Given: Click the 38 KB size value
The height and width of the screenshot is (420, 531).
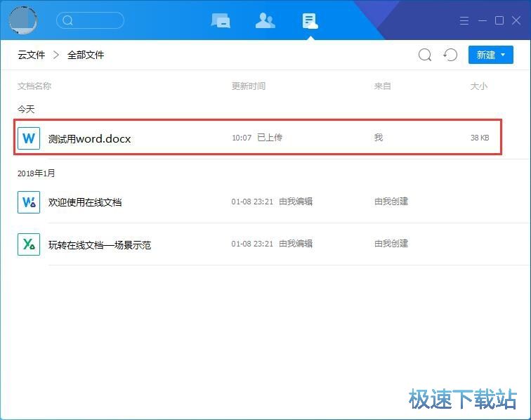Looking at the screenshot, I should (x=480, y=138).
